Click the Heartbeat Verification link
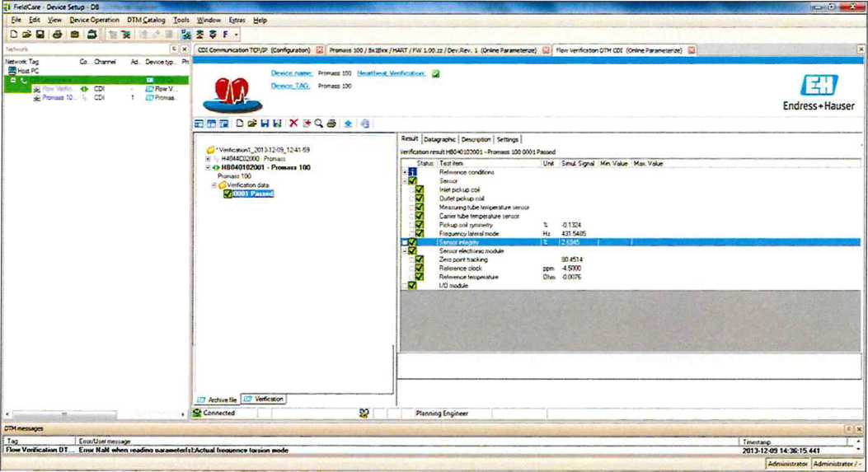Screen dimensions: 868x472 392,73
